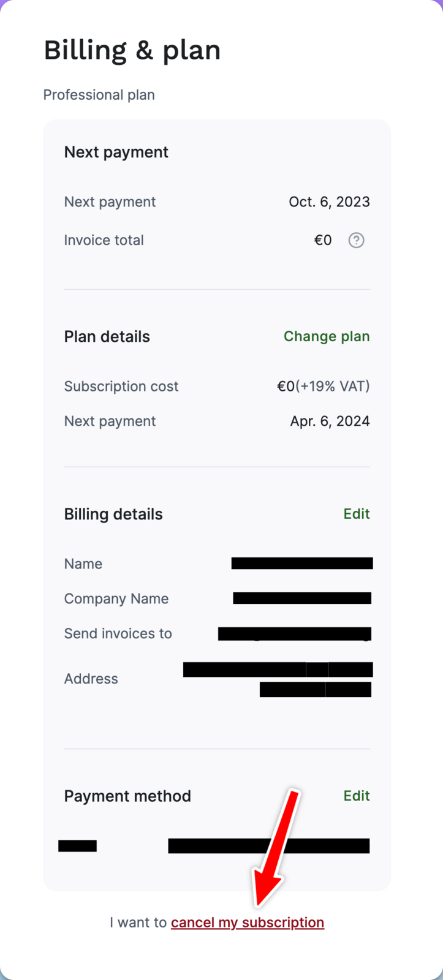The width and height of the screenshot is (443, 980).
Task: Click the Oct. 6, 2023 payment date
Action: click(329, 202)
